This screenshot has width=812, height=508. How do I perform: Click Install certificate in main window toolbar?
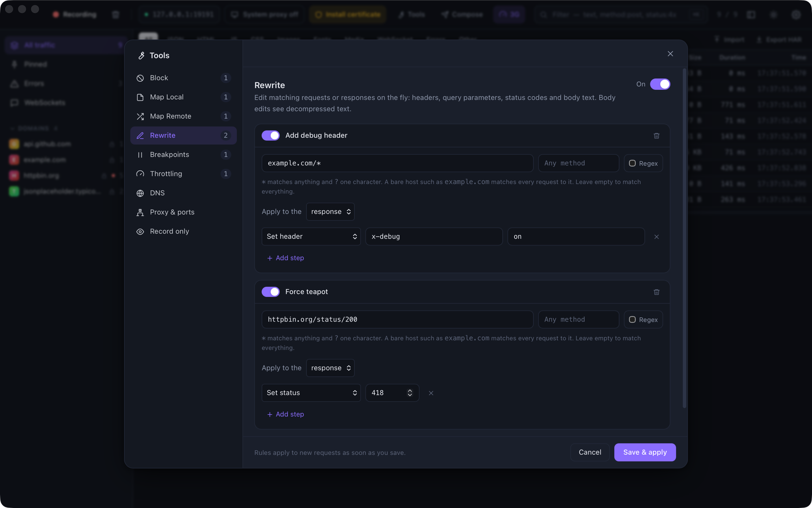[348, 15]
